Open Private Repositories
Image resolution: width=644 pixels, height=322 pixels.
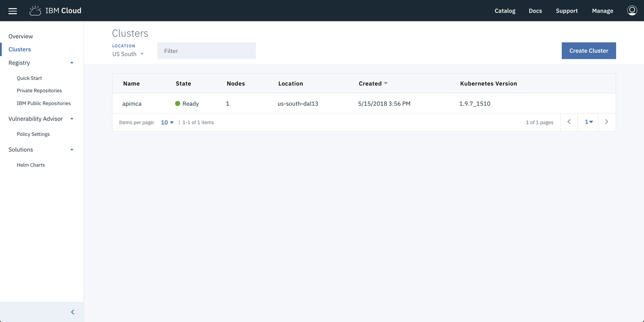click(x=39, y=91)
